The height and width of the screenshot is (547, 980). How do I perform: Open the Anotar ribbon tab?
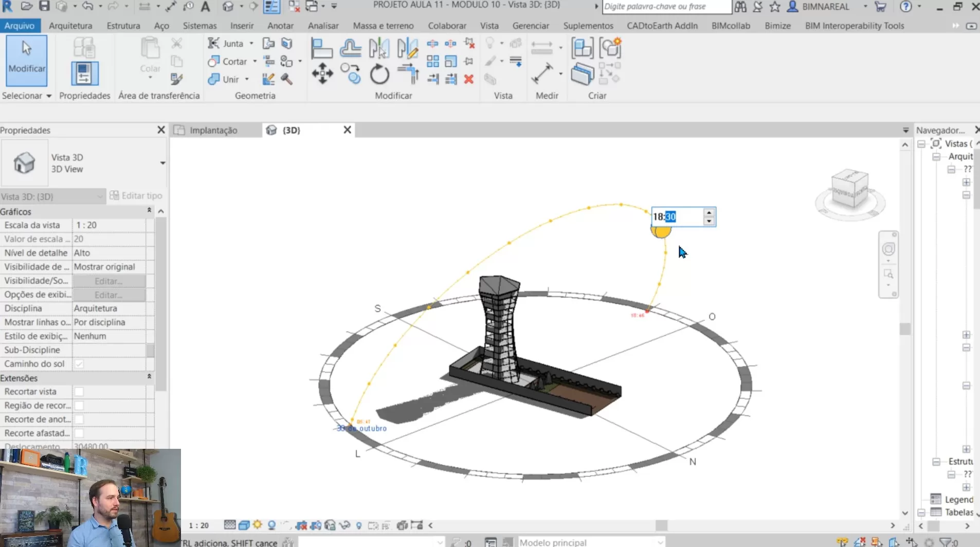[x=280, y=25]
